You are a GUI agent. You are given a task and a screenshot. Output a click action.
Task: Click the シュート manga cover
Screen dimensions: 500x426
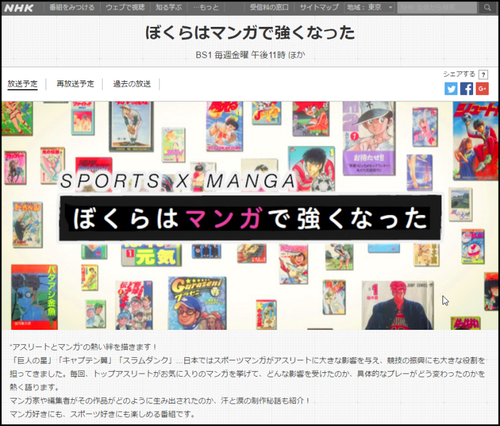[476, 141]
